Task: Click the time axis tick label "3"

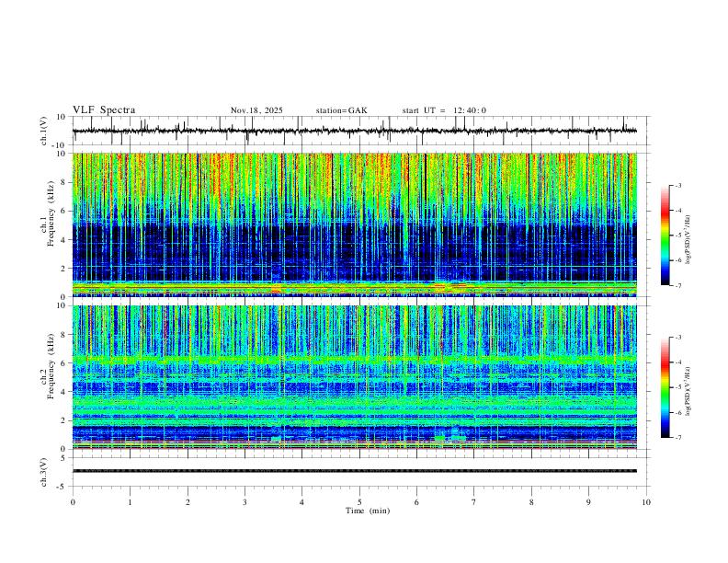Action: tap(245, 502)
